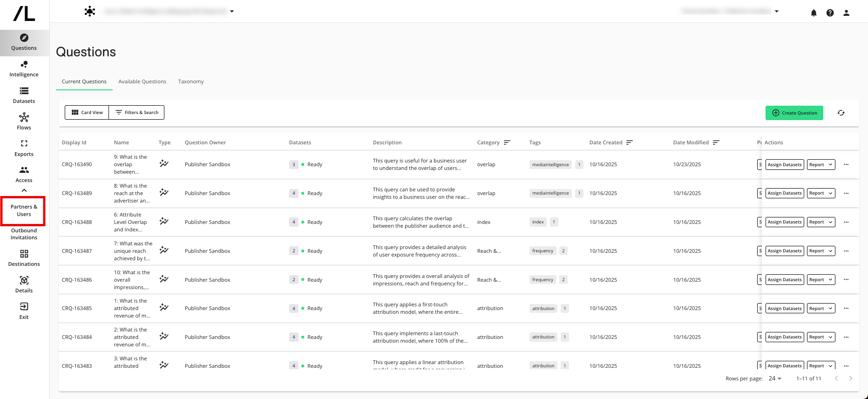Image resolution: width=868 pixels, height=399 pixels.
Task: Toggle sorting on the Category column
Action: (x=507, y=142)
